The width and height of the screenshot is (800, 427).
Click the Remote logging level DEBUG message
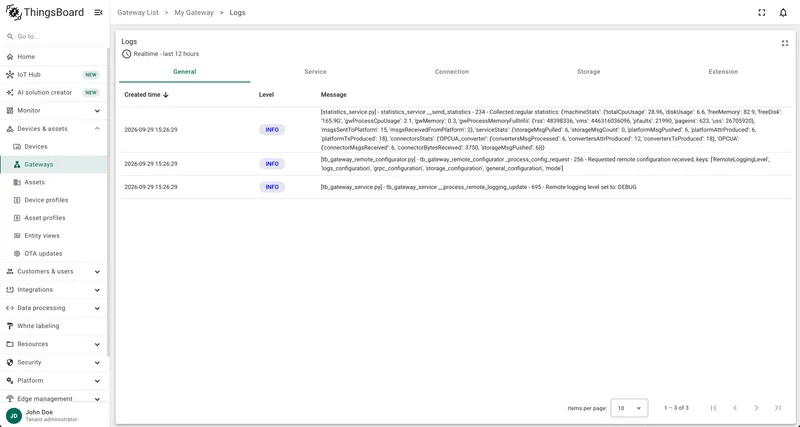[x=479, y=187]
